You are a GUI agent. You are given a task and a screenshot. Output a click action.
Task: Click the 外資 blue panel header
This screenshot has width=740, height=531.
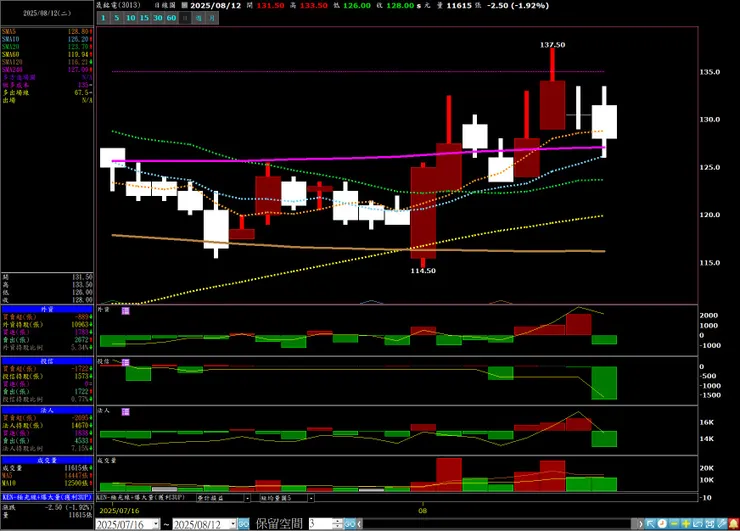point(47,309)
